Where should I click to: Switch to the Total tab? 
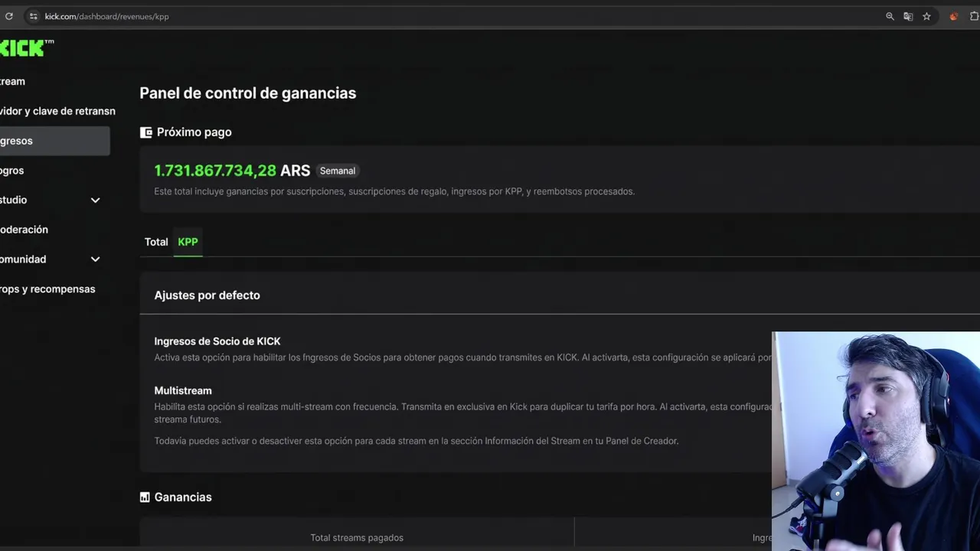point(156,242)
